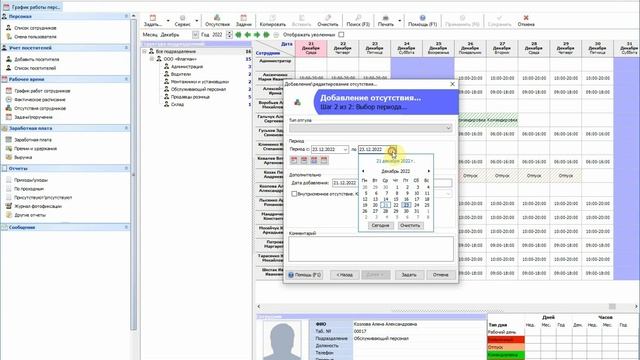Click the Поиск (F3) toolbar icon

coord(358,20)
